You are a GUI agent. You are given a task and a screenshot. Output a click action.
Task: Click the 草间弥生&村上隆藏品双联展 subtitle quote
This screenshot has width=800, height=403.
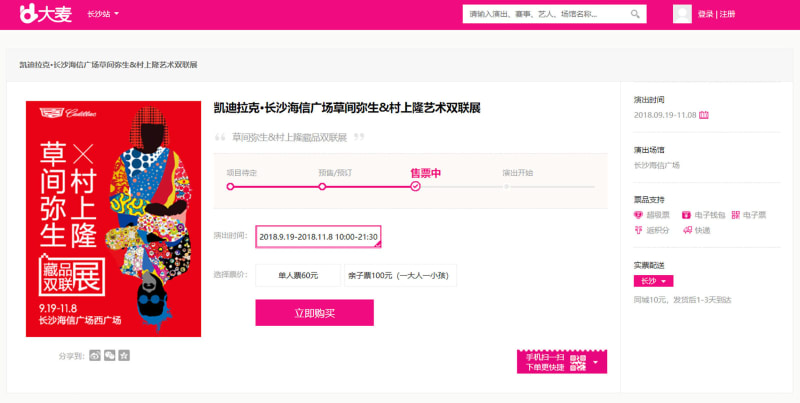[289, 137]
